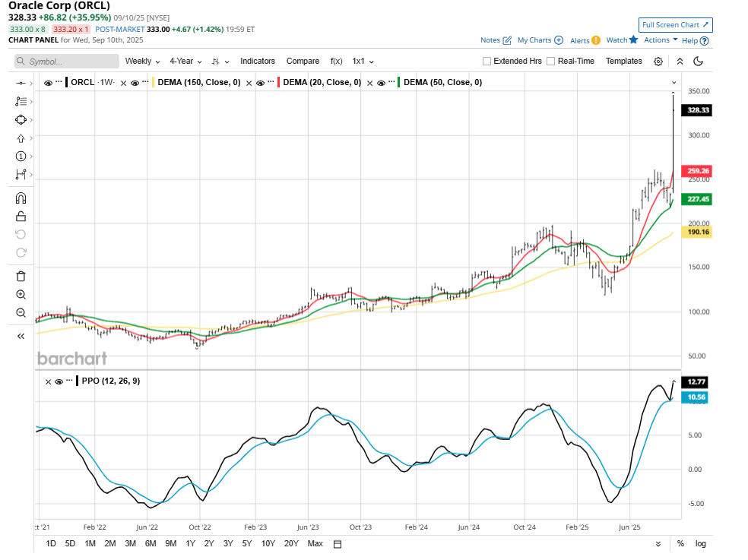Toggle percent scale button
This screenshot has width=748, height=560.
pos(681,544)
